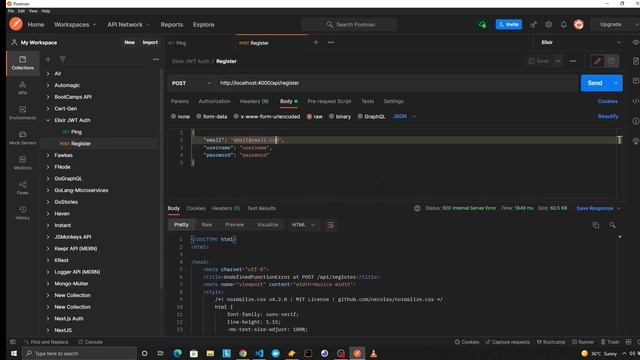Viewport: 640px width, 360px height.
Task: Open the APIs sidebar panel
Action: pyautogui.click(x=22, y=88)
